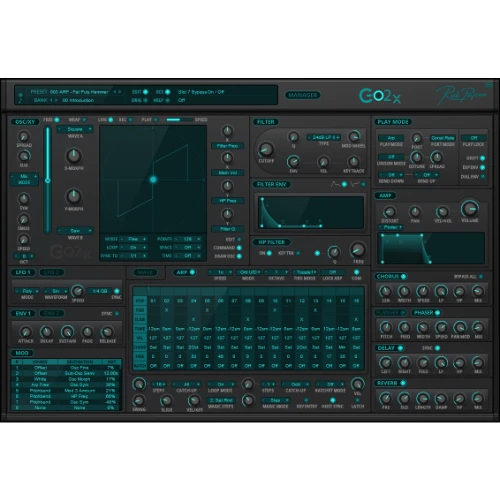Click the Arp play mode button
Screen dimensions: 500x500
tap(391, 138)
